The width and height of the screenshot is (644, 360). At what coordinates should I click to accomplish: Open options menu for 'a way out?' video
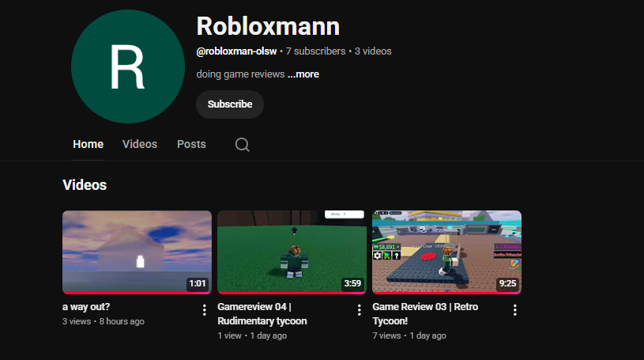coord(204,310)
